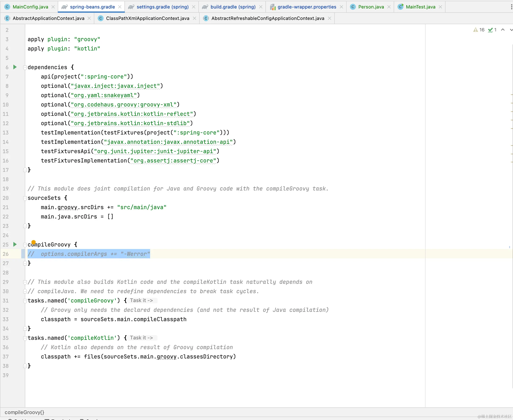
Task: Collapse the dependencies code block
Action: tap(25, 67)
